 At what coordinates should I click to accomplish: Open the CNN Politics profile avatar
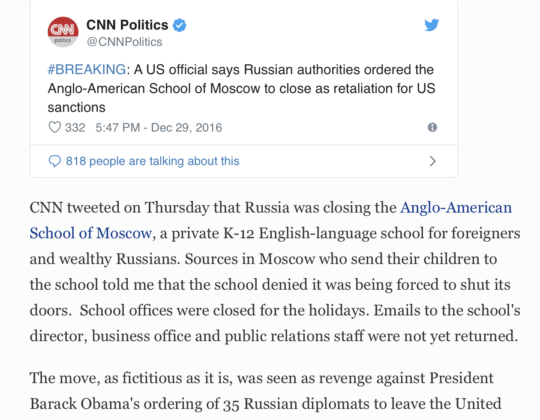[x=63, y=32]
